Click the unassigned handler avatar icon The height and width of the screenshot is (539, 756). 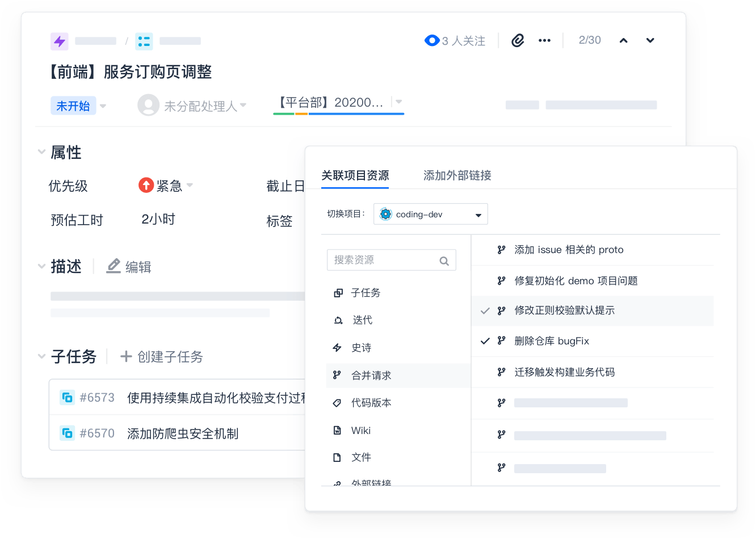click(148, 106)
